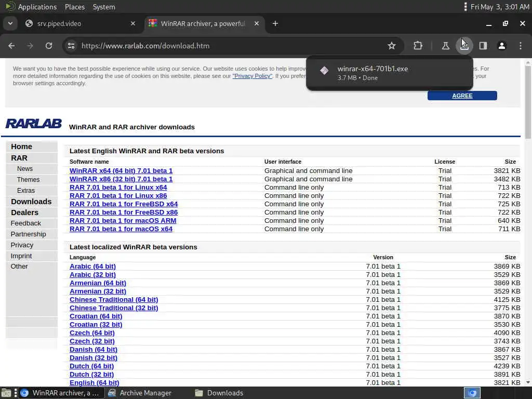This screenshot has width=532, height=399.
Task: Open Other in sidebar
Action: tap(19, 267)
